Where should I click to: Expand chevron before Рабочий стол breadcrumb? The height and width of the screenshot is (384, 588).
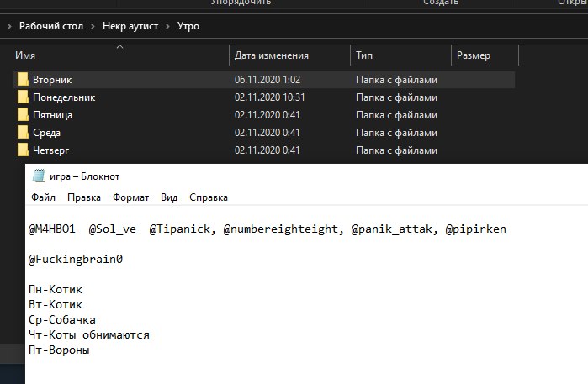pos(9,26)
